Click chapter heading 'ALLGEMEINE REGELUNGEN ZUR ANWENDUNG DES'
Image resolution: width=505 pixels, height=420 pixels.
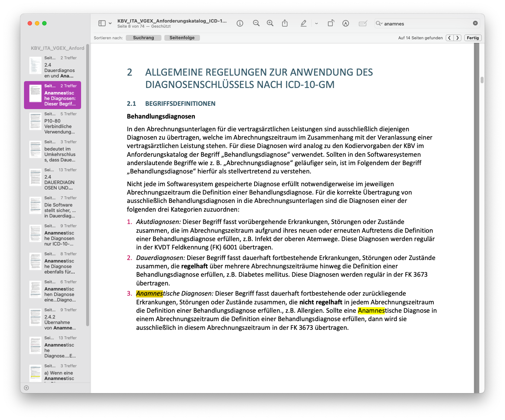[x=259, y=72]
